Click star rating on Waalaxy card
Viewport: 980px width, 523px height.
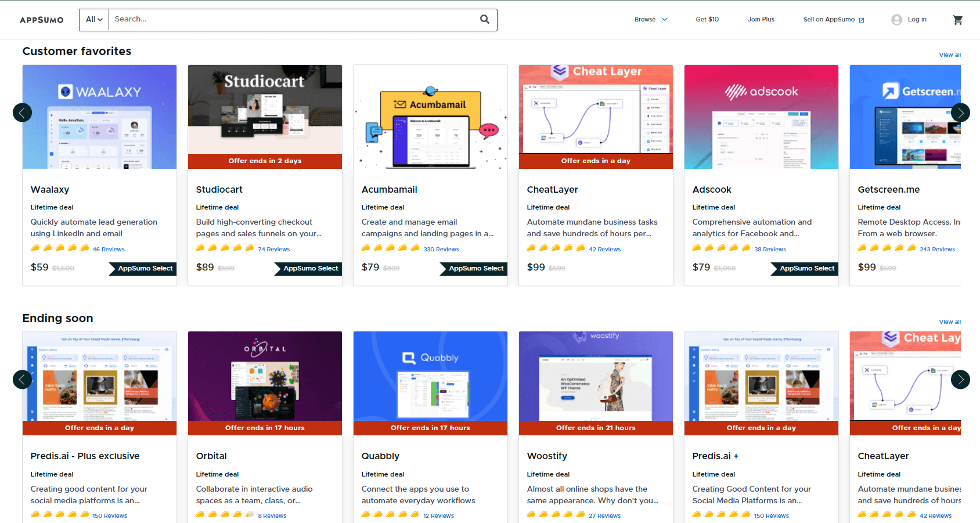[60, 248]
